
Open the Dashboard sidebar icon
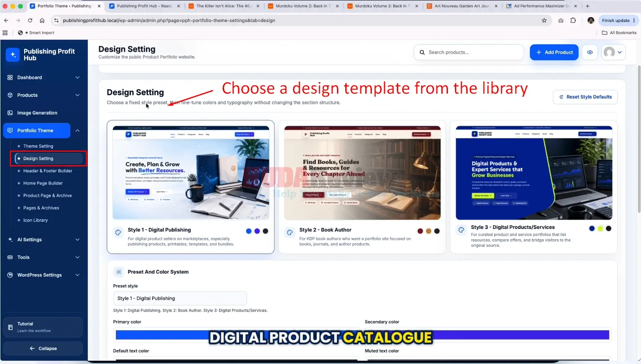pyautogui.click(x=10, y=77)
